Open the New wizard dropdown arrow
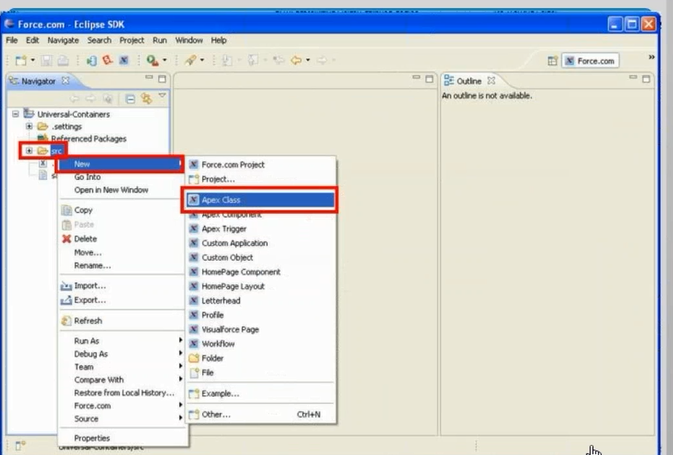The width and height of the screenshot is (673, 455). 32,61
